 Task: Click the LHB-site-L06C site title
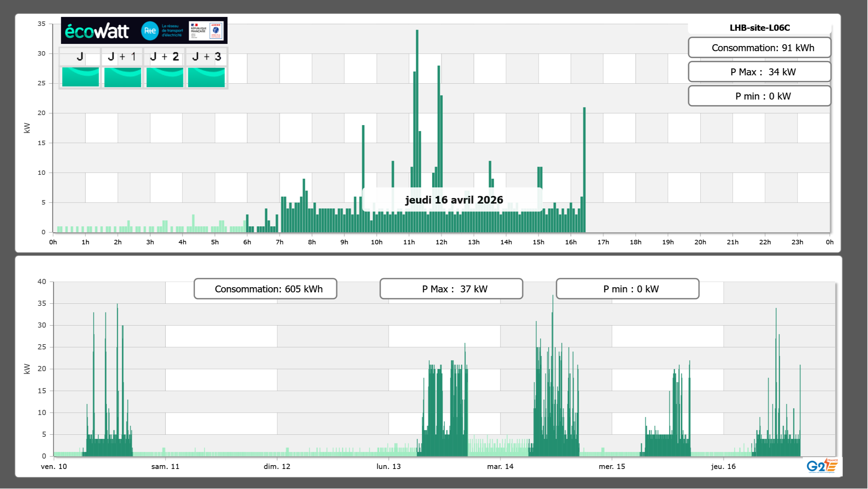point(759,28)
